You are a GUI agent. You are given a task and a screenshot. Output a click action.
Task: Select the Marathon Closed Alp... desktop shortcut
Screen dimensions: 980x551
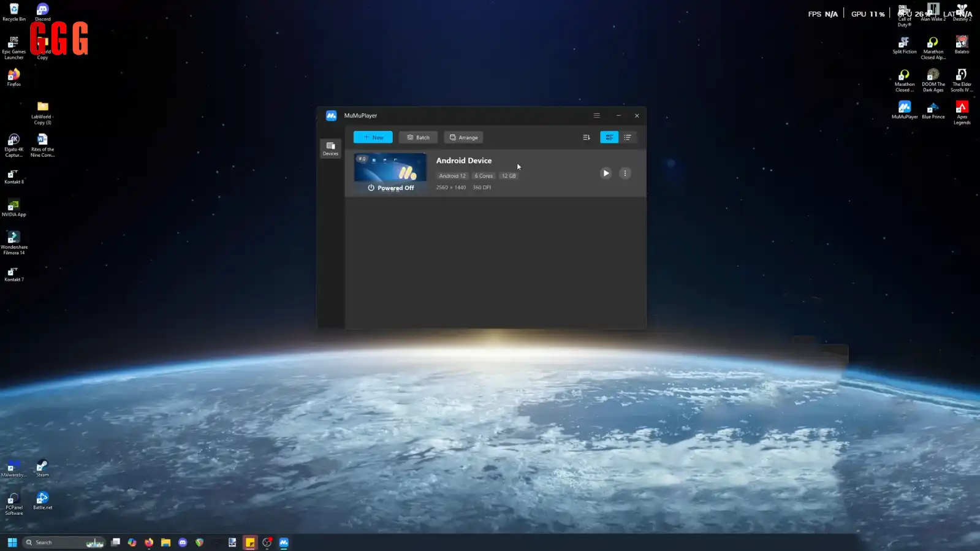coord(933,48)
